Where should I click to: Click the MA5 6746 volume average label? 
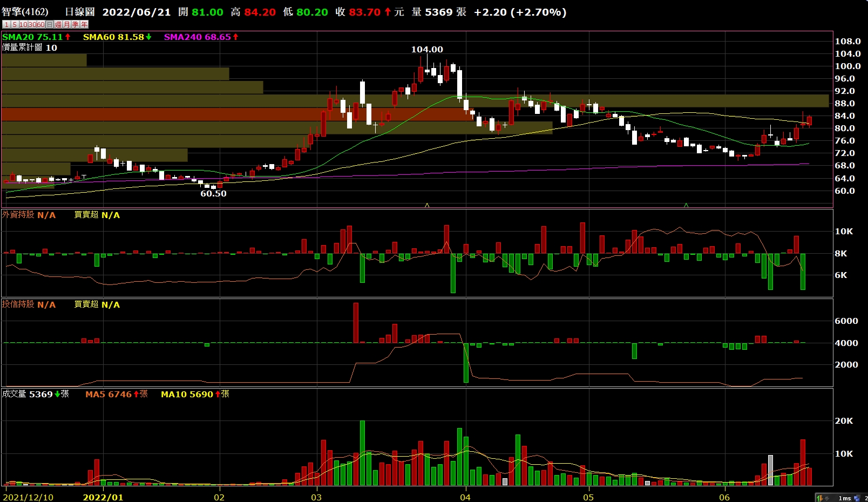pyautogui.click(x=116, y=394)
